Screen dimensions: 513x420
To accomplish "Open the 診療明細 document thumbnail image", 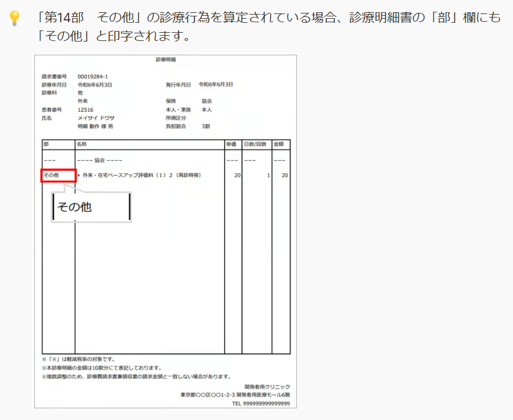I will click(x=166, y=232).
